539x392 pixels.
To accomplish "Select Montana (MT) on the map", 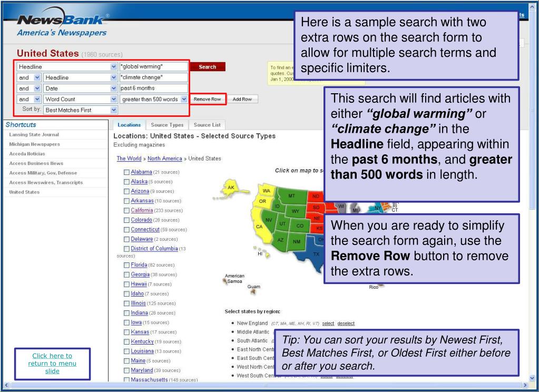I will click(291, 195).
